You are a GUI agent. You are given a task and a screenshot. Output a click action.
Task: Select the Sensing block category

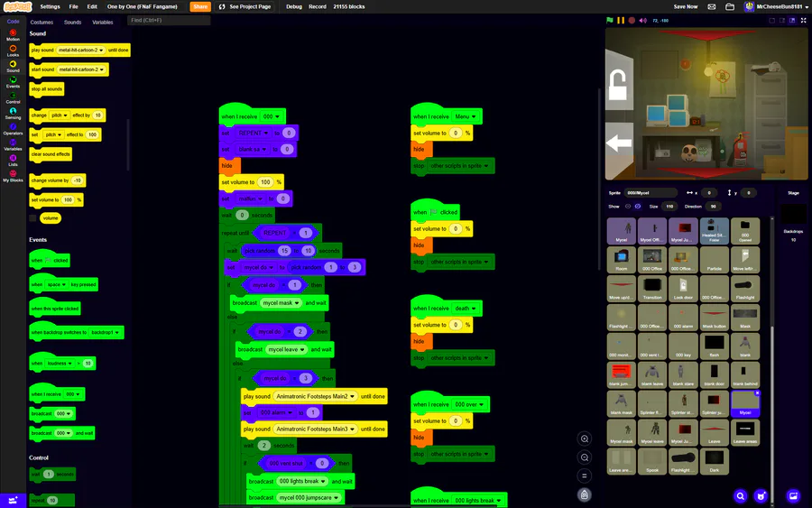[13, 114]
